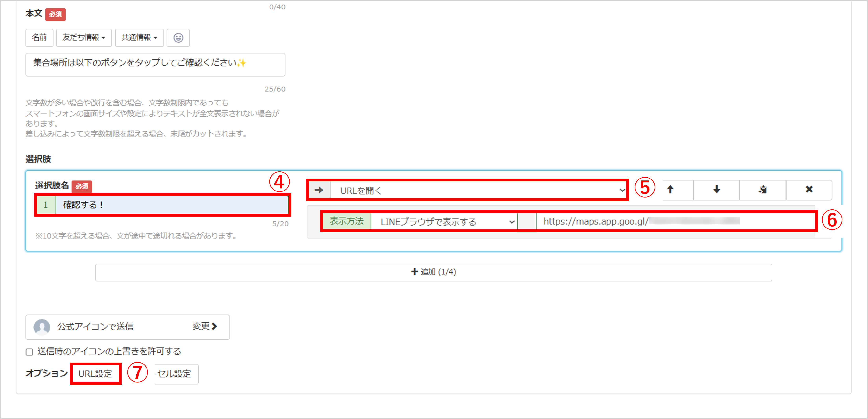Click 変更 to change sender icon
The width and height of the screenshot is (868, 419).
tap(205, 326)
